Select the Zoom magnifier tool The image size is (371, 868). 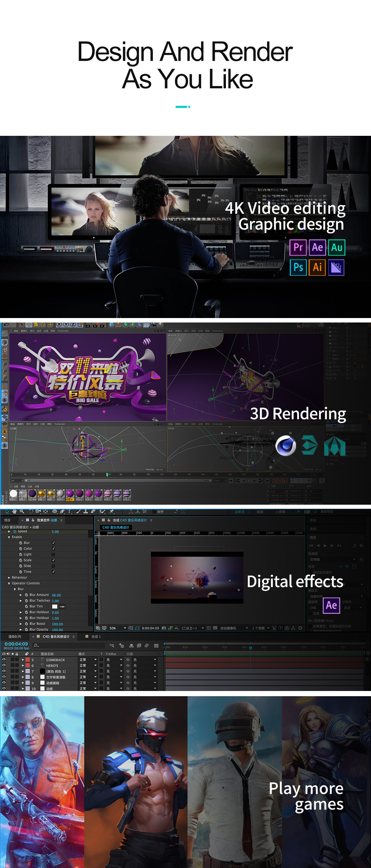[x=22, y=512]
